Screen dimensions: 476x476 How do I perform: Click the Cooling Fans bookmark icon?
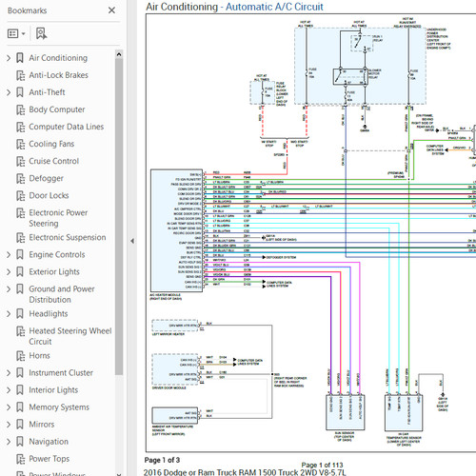click(20, 144)
